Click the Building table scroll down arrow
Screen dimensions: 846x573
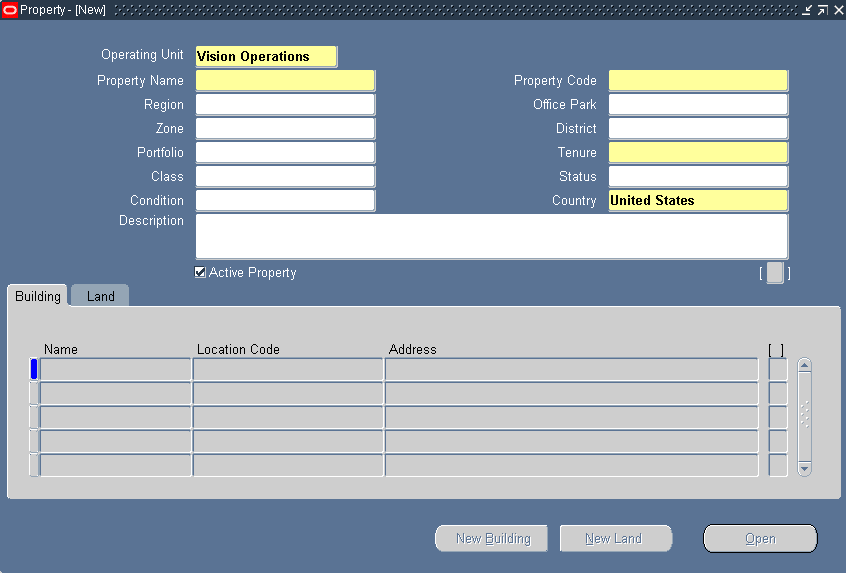(x=804, y=468)
